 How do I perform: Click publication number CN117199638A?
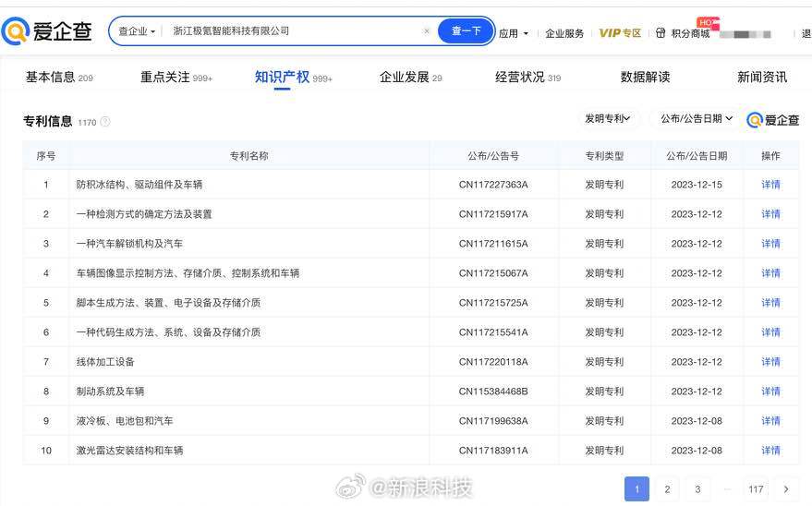pos(493,421)
